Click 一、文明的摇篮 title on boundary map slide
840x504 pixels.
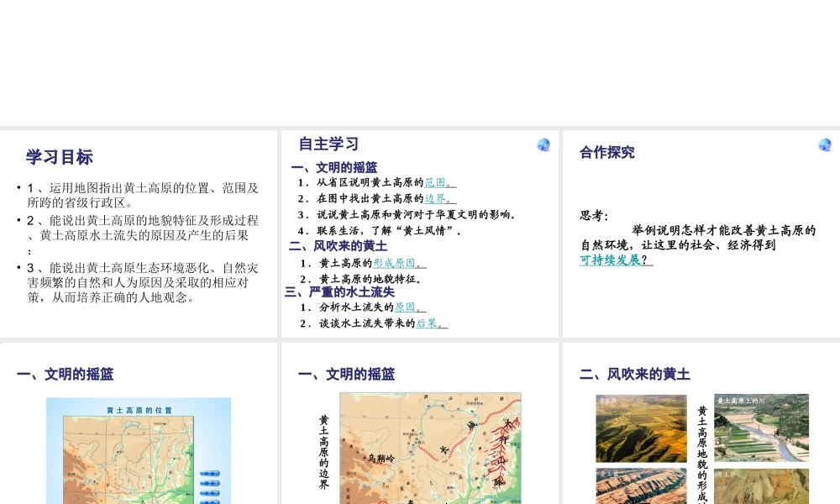click(347, 374)
